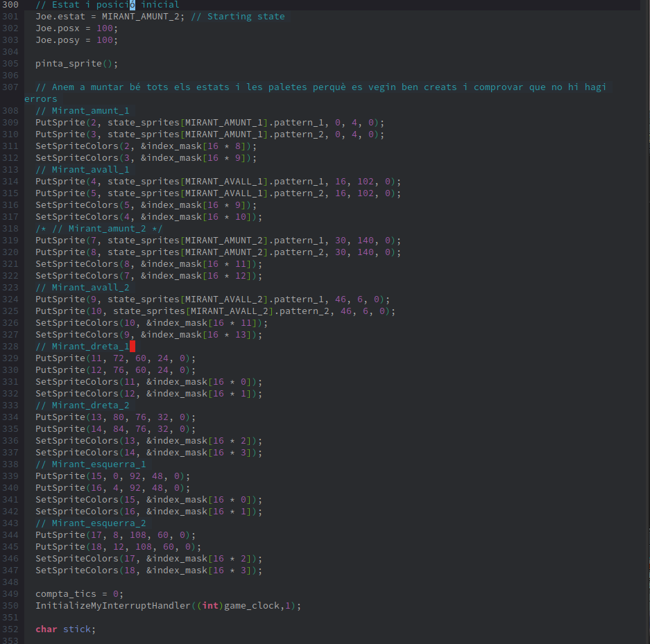Click PutSprite(15, 0, 92, 48, 0) line
The width and height of the screenshot is (650, 644).
click(x=113, y=476)
